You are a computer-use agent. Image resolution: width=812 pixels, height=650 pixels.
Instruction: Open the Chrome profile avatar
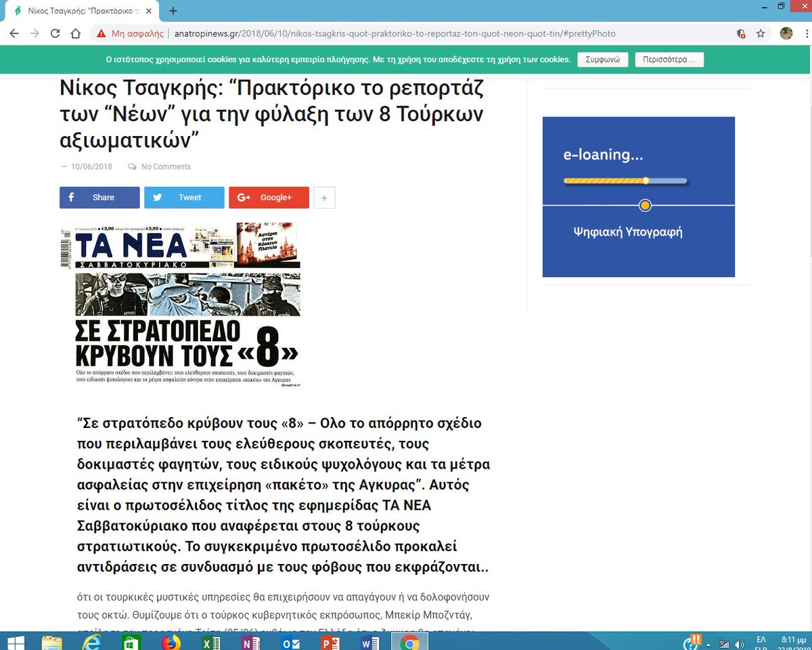786,32
